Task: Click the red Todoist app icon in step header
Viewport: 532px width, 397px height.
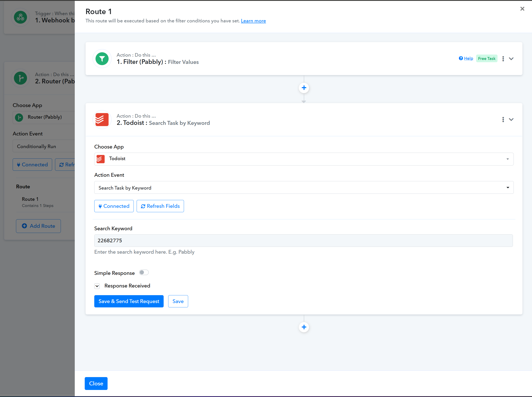Action: (x=102, y=120)
